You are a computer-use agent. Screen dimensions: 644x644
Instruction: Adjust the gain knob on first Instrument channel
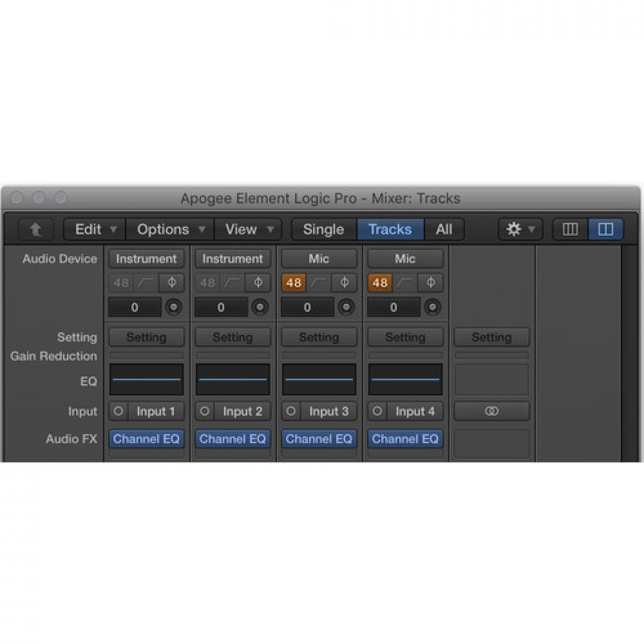point(173,307)
